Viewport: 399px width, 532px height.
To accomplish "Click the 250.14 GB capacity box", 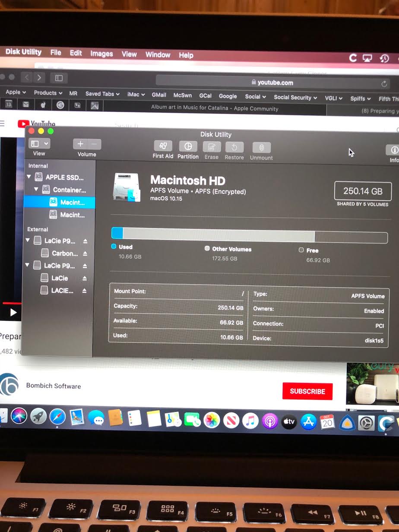I will coord(363,191).
